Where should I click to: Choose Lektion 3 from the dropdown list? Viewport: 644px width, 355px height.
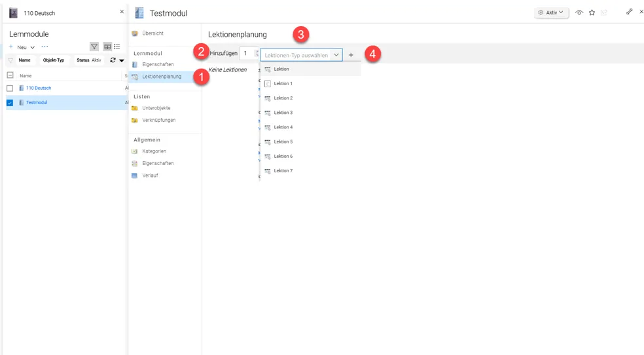point(311,113)
